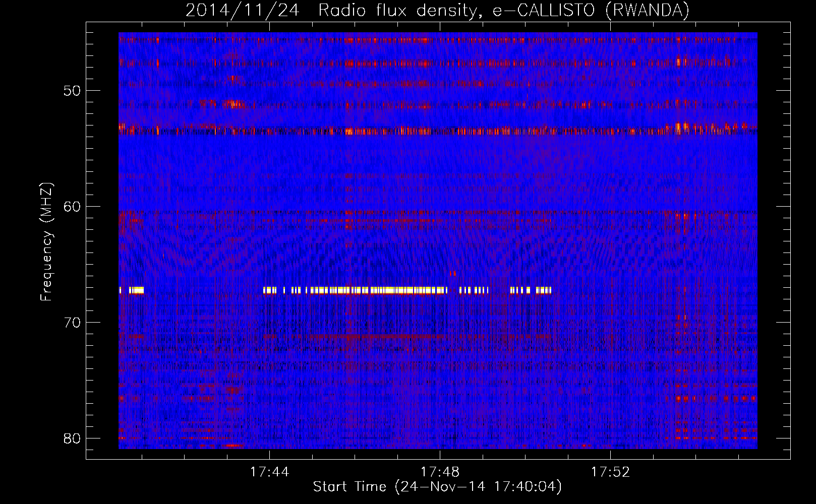816x504 pixels.
Task: Click the 60 MHz tick label
Action: click(x=72, y=207)
